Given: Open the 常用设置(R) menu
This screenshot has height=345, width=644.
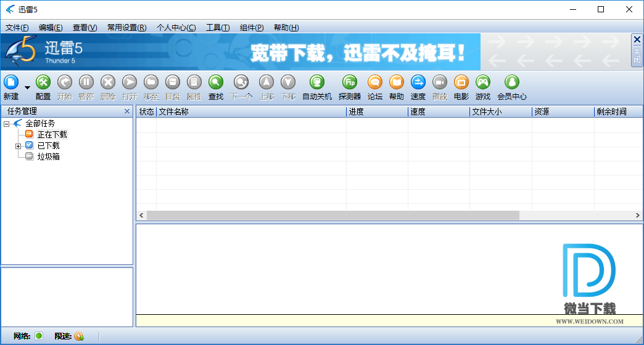Looking at the screenshot, I should coord(126,28).
